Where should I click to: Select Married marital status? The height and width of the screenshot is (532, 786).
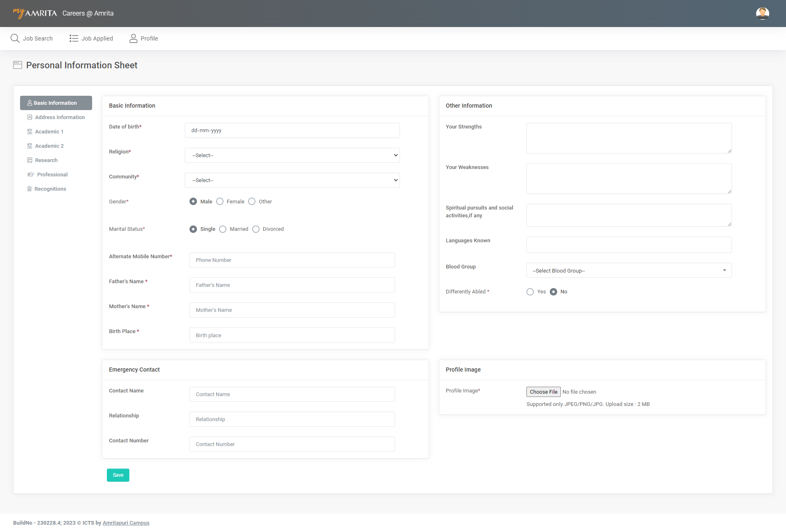(x=223, y=229)
